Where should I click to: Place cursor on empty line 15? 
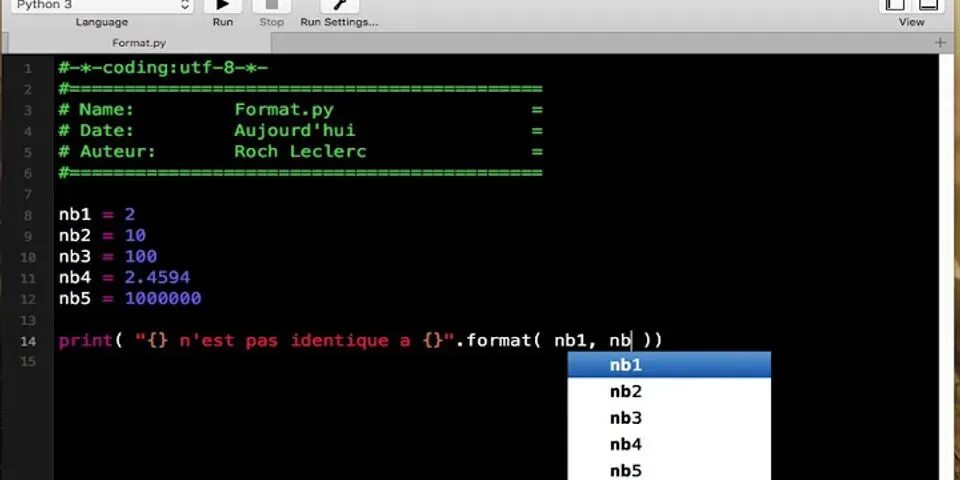490,362
